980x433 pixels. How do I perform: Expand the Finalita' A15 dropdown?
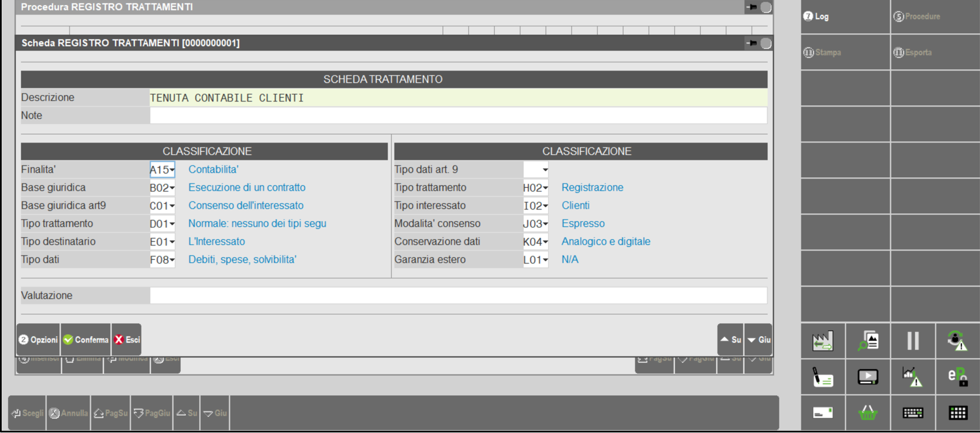click(x=172, y=170)
